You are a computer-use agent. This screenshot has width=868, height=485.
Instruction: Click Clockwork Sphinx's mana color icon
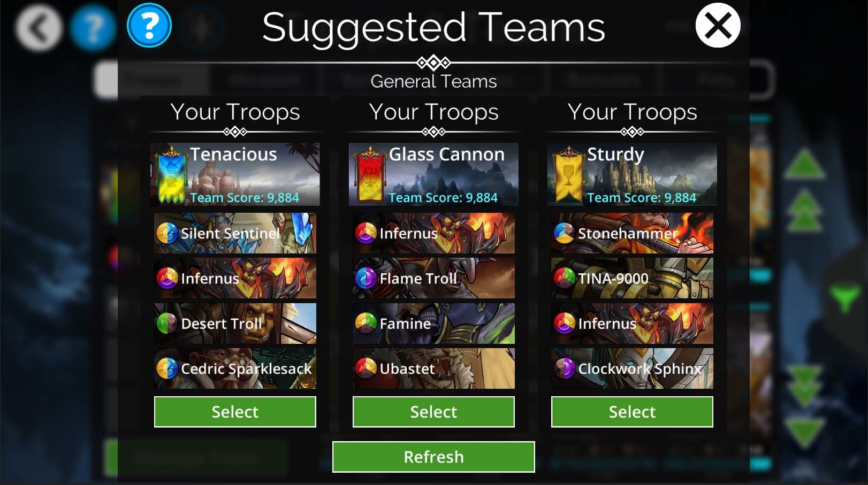point(564,368)
